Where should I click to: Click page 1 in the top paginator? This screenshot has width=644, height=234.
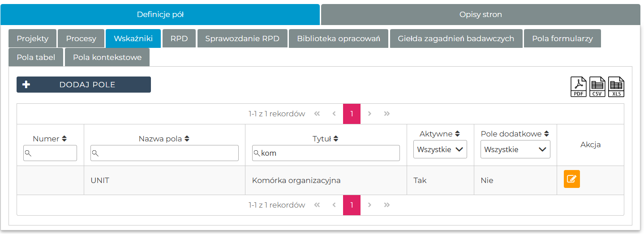click(352, 114)
